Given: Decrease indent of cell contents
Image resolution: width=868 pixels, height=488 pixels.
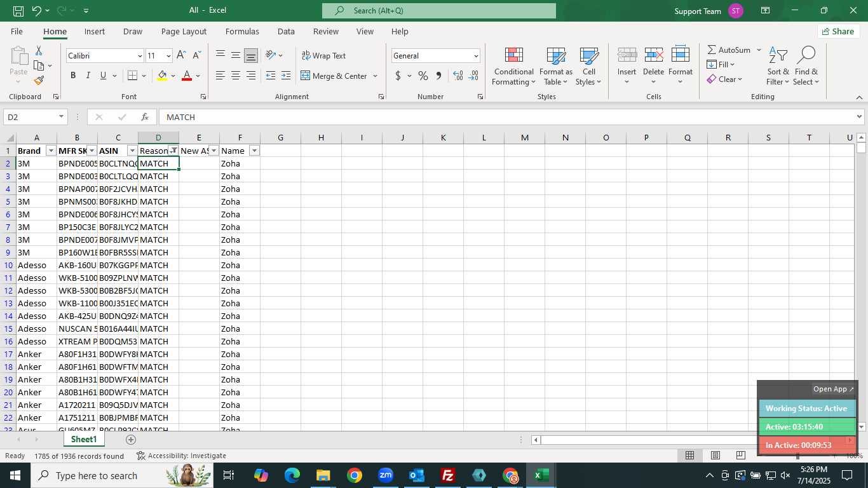Looking at the screenshot, I should (271, 76).
